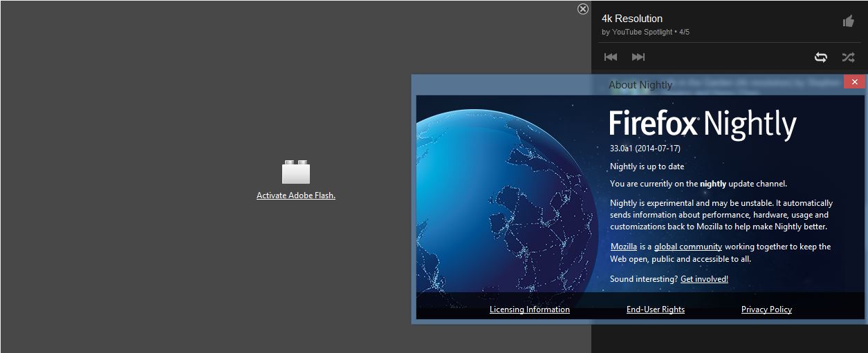Click the Flash plugin brick icon
Screen dimensions: 868x353
coord(296,172)
